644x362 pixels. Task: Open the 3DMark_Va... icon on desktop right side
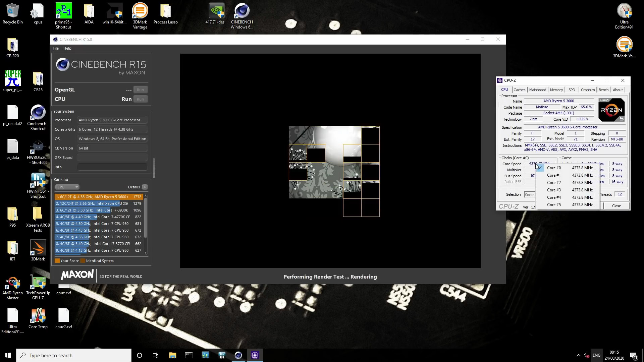coord(624,47)
